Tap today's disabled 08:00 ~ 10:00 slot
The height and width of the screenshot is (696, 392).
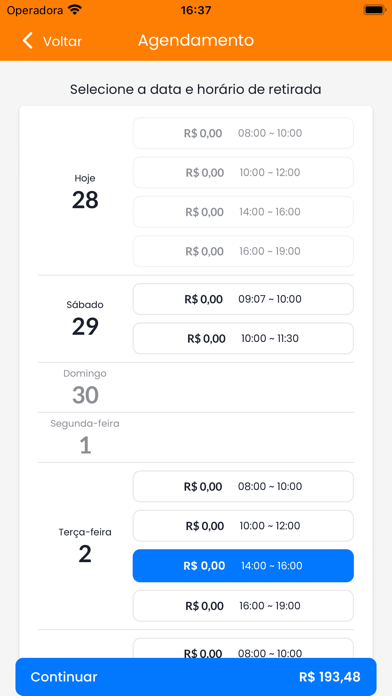[x=243, y=133]
